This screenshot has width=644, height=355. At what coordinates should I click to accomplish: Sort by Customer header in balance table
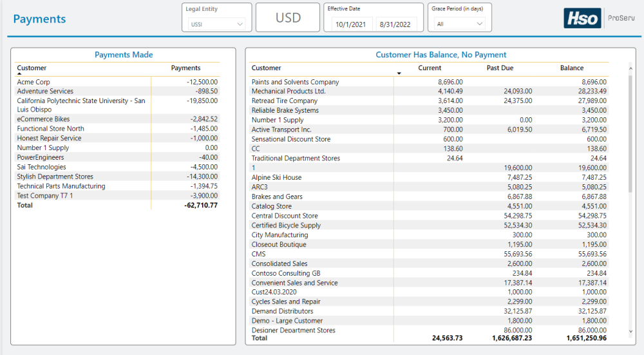266,68
